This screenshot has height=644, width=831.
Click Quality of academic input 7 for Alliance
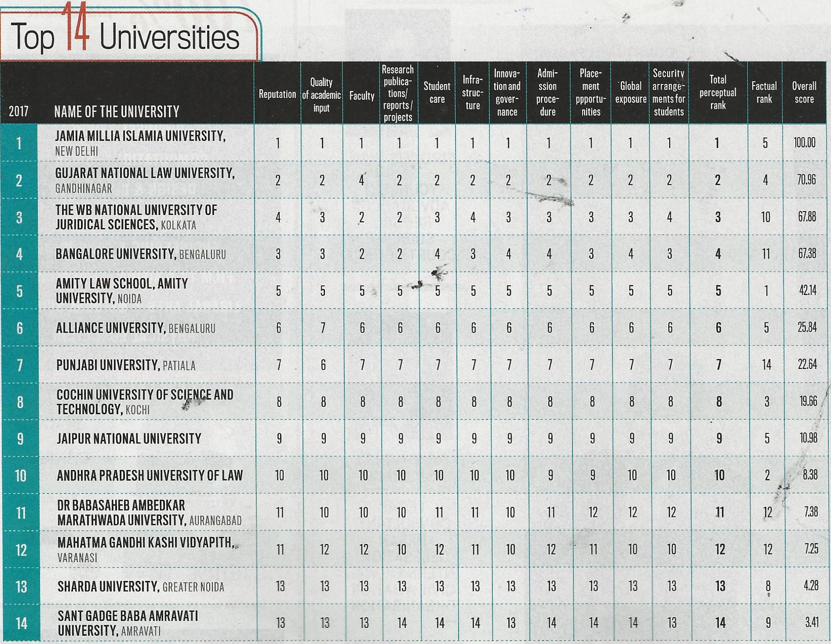tap(323, 328)
